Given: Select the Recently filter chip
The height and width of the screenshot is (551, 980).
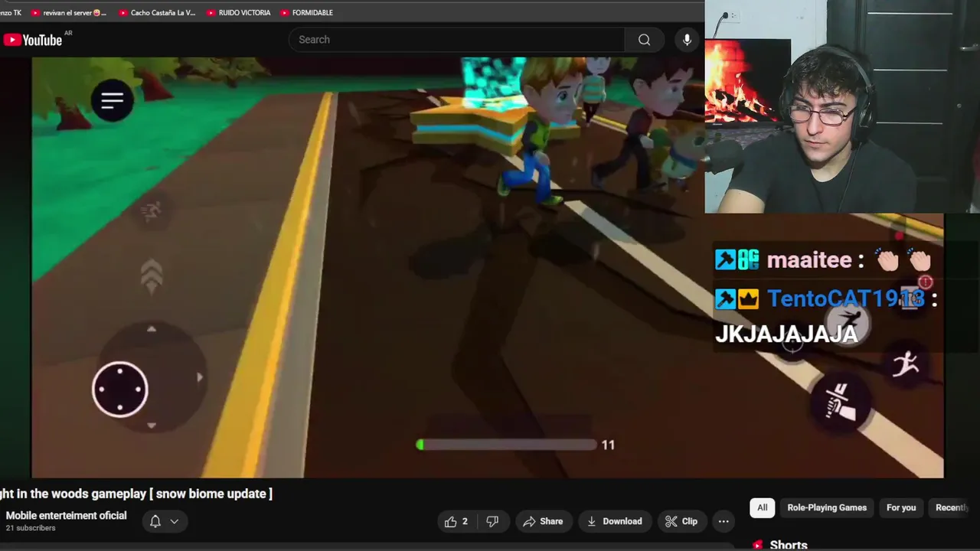Looking at the screenshot, I should point(952,507).
